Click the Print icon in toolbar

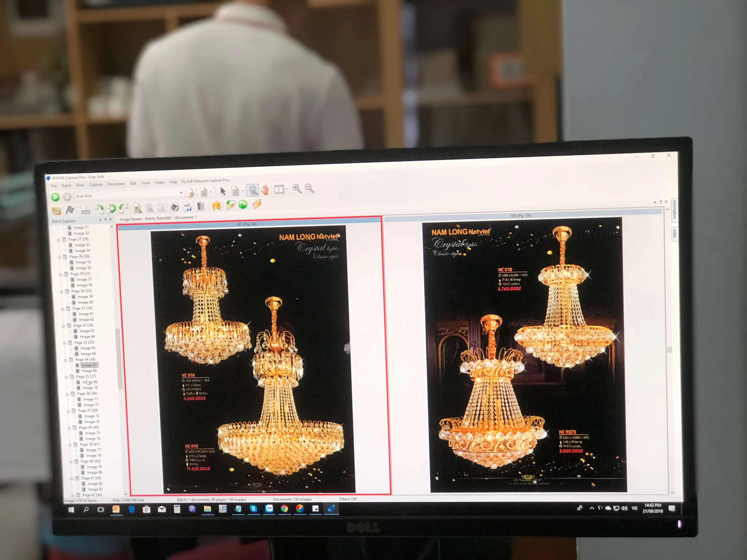coord(175,207)
